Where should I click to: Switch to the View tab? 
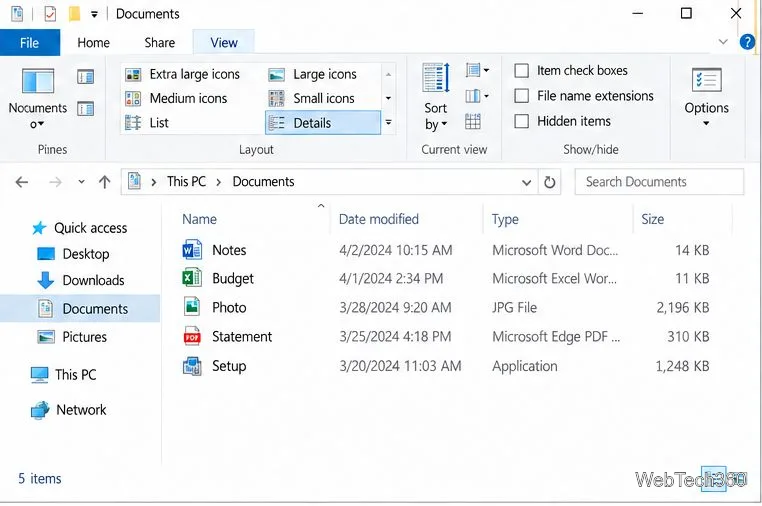[x=224, y=43]
